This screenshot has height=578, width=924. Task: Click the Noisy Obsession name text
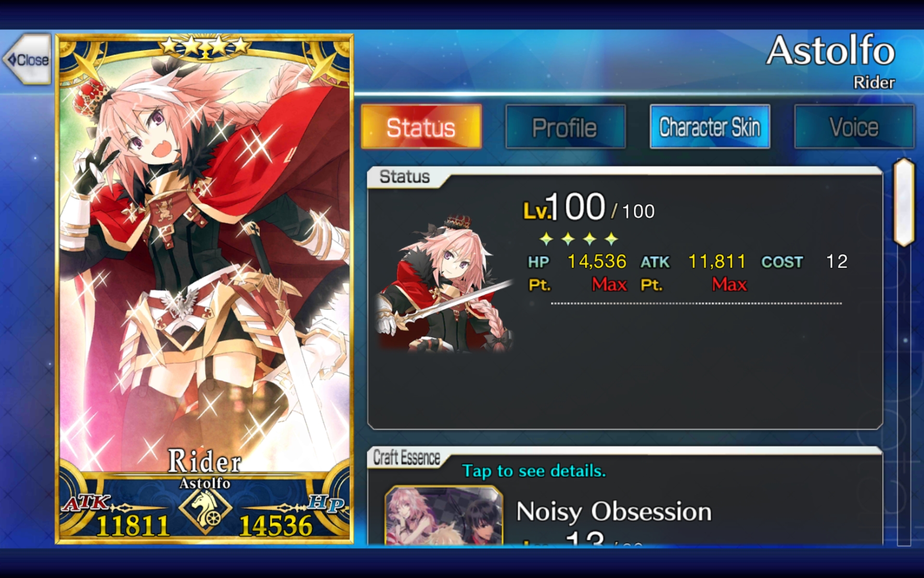tap(614, 512)
